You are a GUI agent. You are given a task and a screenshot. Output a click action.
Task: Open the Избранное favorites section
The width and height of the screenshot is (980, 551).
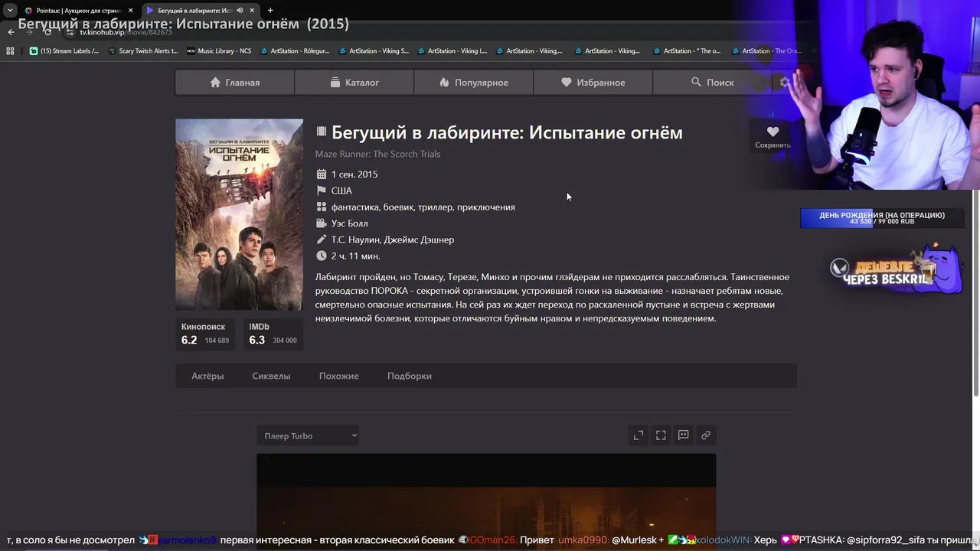click(x=593, y=83)
